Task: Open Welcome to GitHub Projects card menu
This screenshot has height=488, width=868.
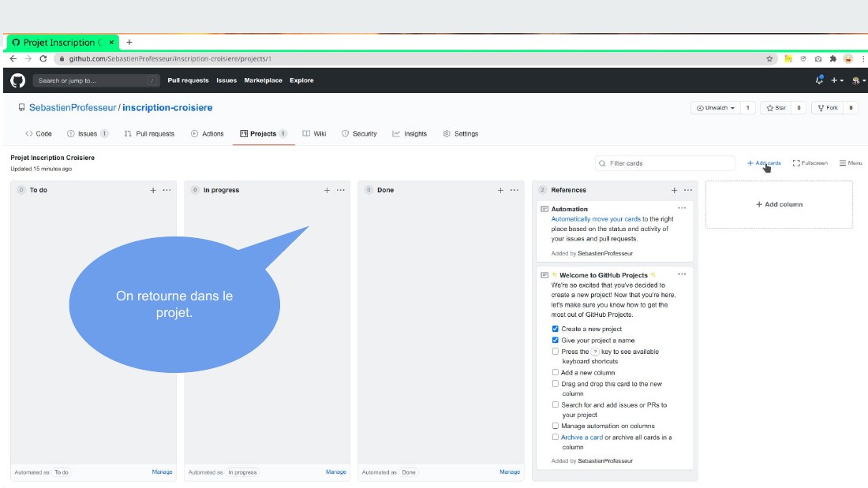Action: pyautogui.click(x=682, y=274)
